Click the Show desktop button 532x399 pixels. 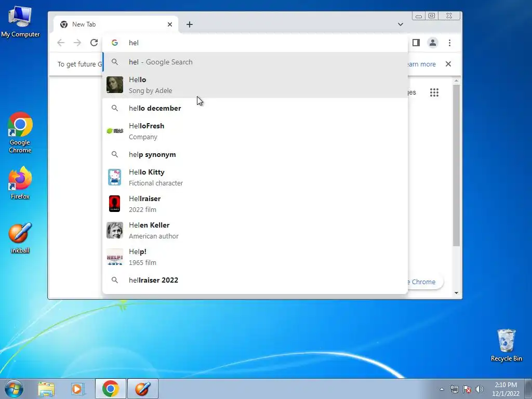(x=528, y=389)
